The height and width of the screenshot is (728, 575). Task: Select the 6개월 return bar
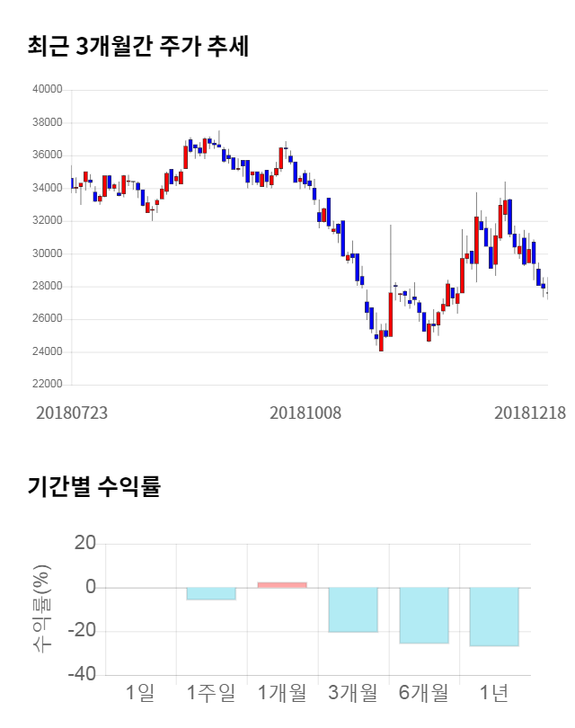click(x=424, y=615)
